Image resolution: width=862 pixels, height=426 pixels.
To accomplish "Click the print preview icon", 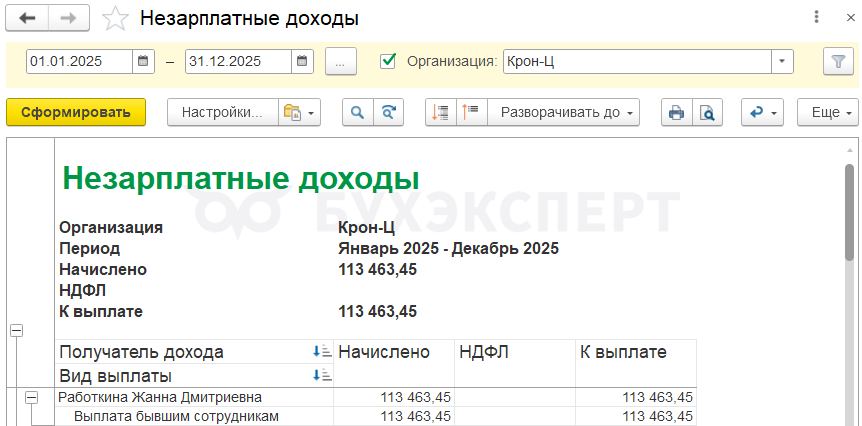I will (x=707, y=112).
